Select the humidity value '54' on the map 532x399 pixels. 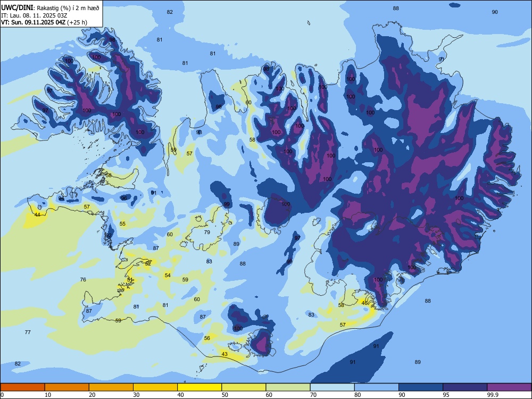168,276
